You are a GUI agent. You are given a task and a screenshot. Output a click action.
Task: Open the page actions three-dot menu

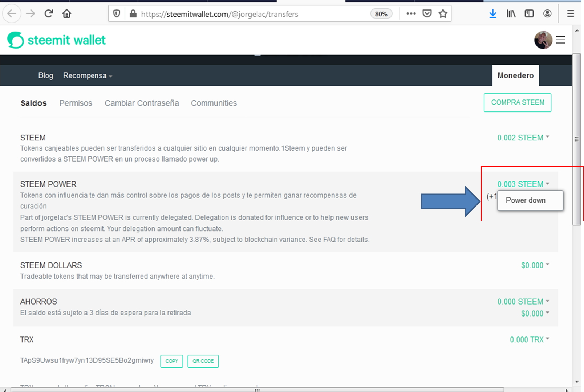click(x=411, y=14)
